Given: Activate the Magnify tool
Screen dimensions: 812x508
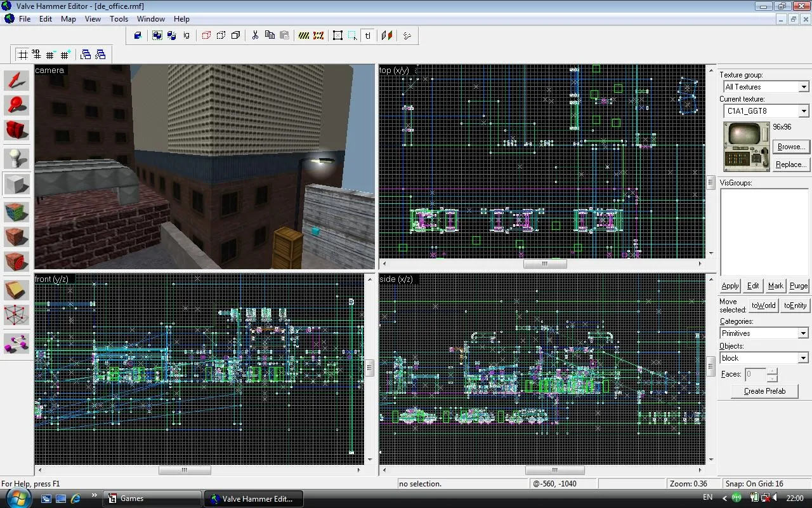Looking at the screenshot, I should (16, 105).
